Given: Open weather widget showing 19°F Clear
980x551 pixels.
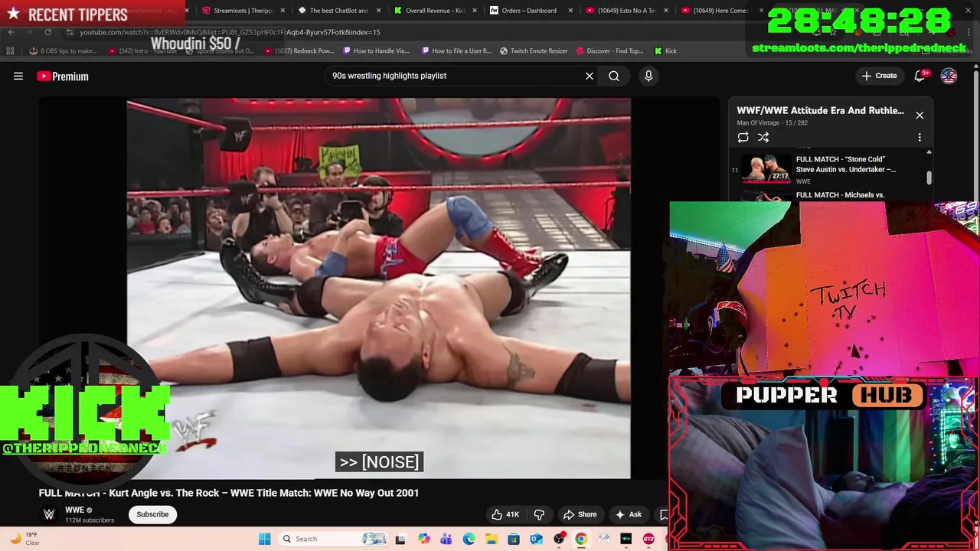Looking at the screenshot, I should point(24,539).
